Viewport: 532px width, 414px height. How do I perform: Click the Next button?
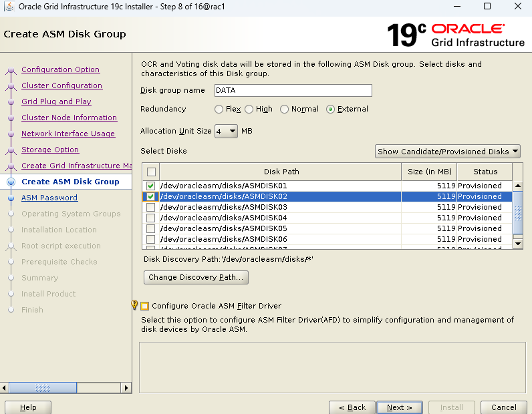tap(400, 407)
